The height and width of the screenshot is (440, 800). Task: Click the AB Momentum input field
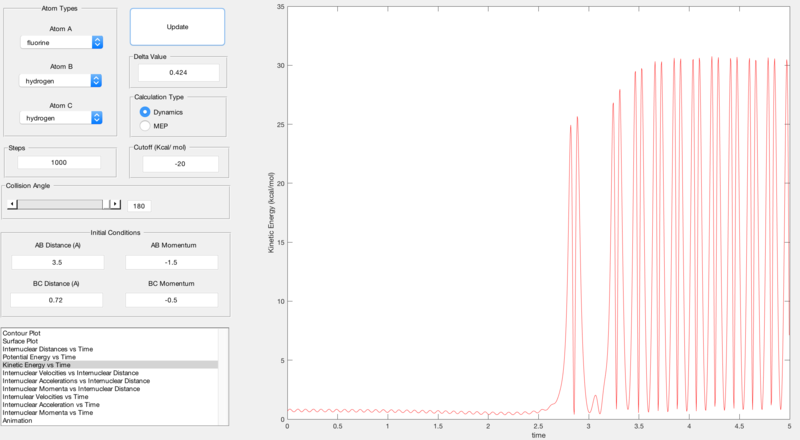pyautogui.click(x=171, y=262)
